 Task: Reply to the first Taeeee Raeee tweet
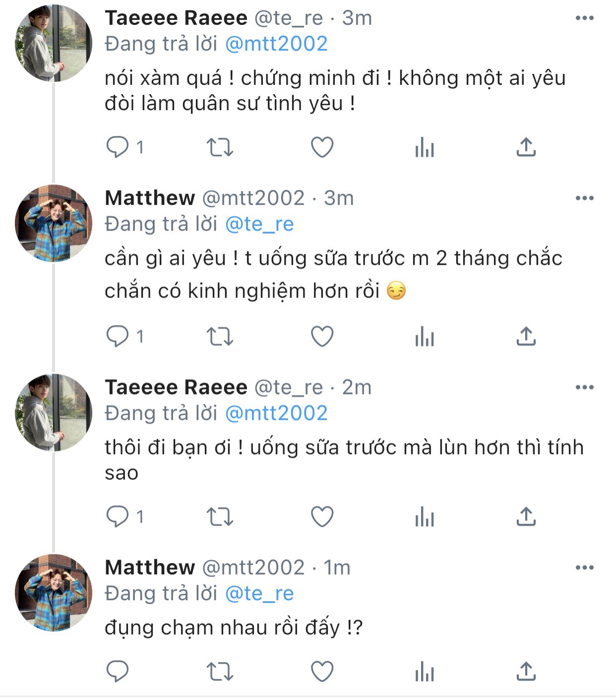click(x=118, y=147)
